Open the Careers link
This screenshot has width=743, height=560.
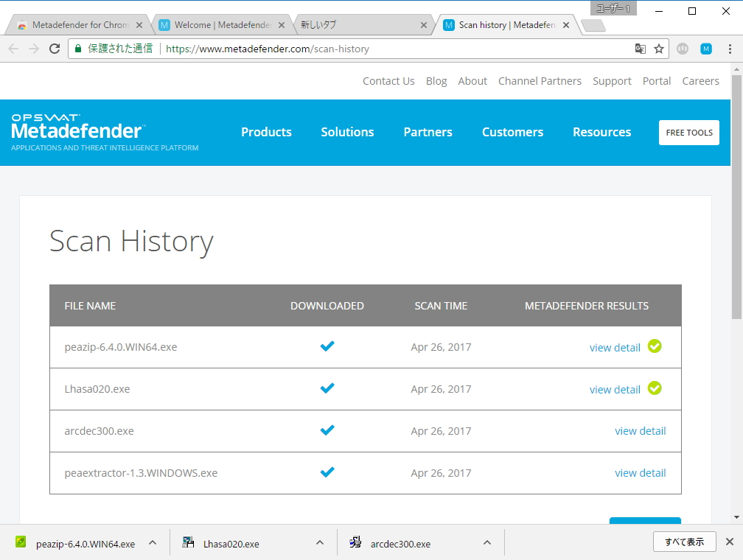coord(700,81)
